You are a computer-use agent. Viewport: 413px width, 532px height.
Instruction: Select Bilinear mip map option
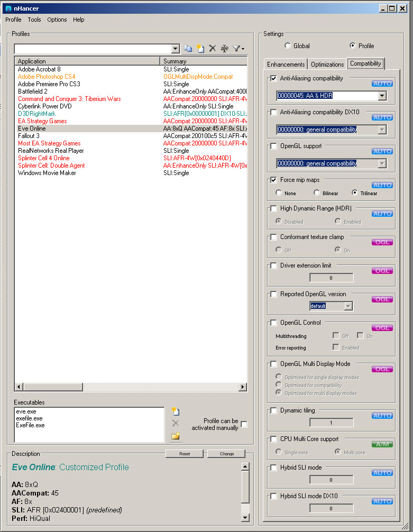317,192
